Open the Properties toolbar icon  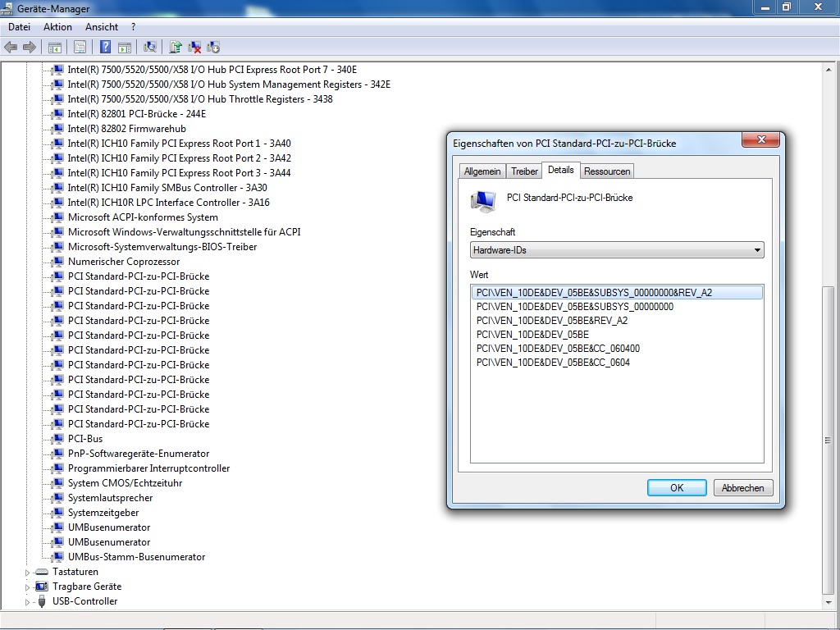[x=80, y=47]
